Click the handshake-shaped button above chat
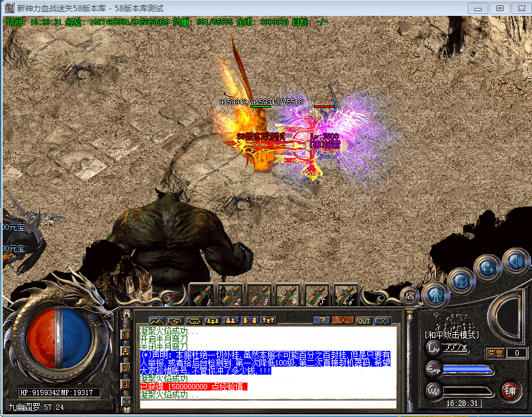 (195, 320)
